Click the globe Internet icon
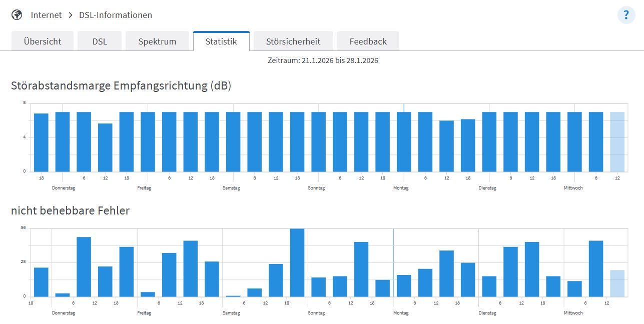The height and width of the screenshot is (324, 644). click(x=17, y=15)
